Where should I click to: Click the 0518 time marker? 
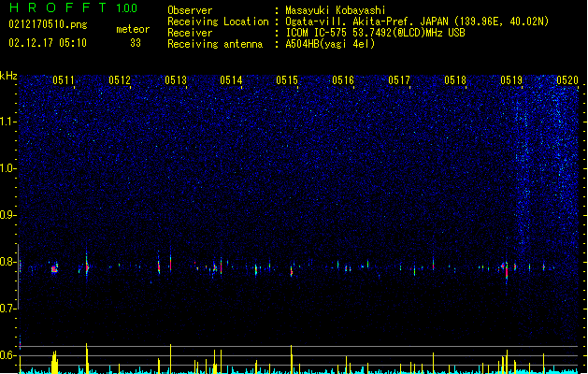point(455,80)
